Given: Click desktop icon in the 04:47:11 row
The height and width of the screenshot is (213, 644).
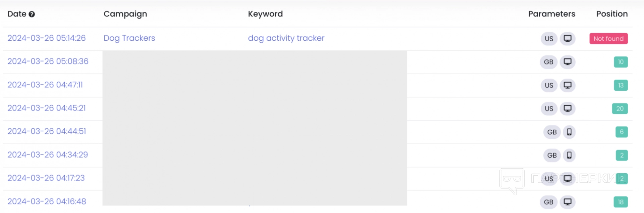Looking at the screenshot, I should (x=567, y=85).
